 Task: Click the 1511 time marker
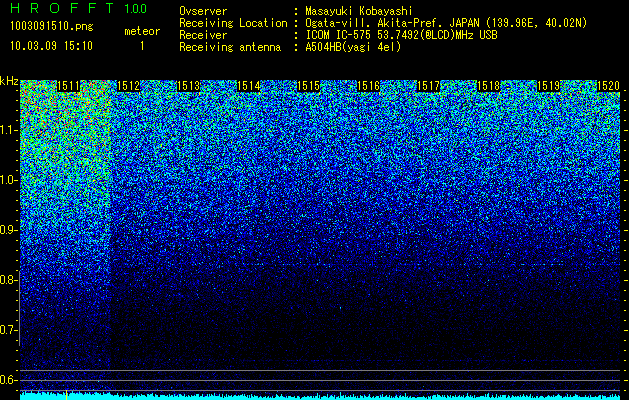[x=69, y=86]
